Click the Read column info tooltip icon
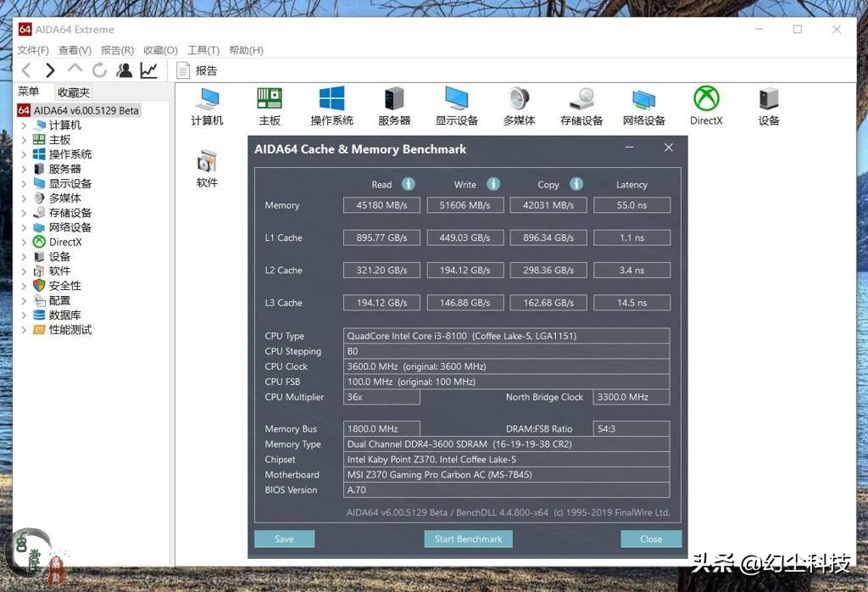868x592 pixels. pos(408,183)
